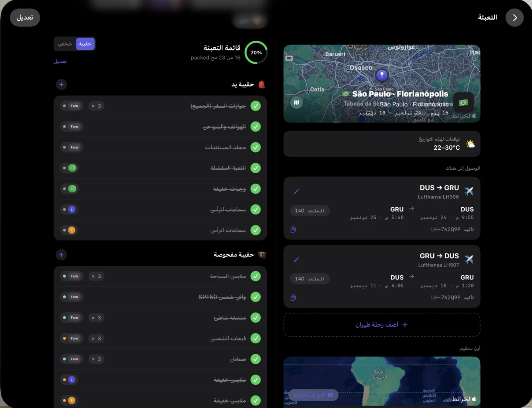
Task: Click the × 3 quantity on ملابس السباحة row
Action: [x=96, y=276]
